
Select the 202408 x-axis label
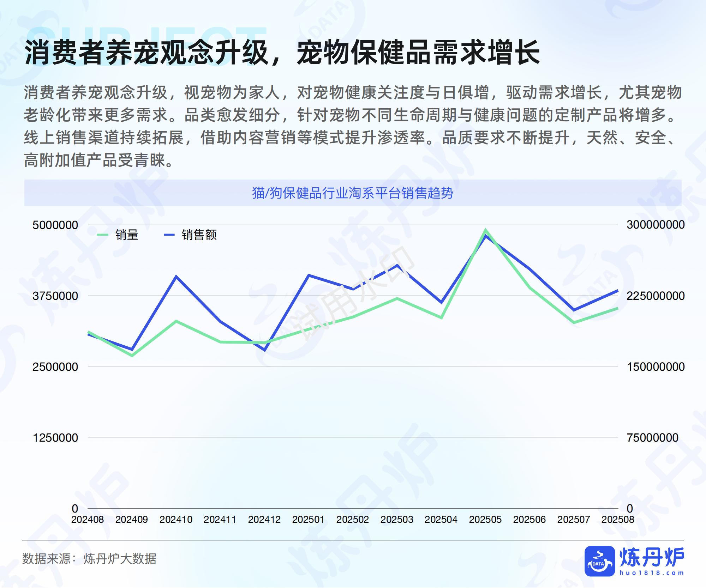click(88, 520)
